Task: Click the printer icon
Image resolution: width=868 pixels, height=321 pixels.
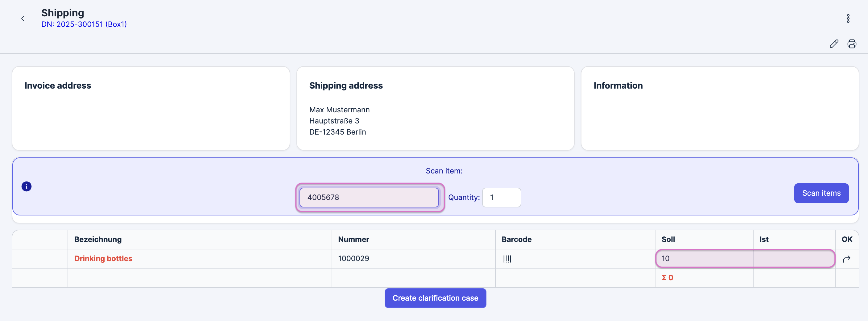Action: click(x=851, y=44)
